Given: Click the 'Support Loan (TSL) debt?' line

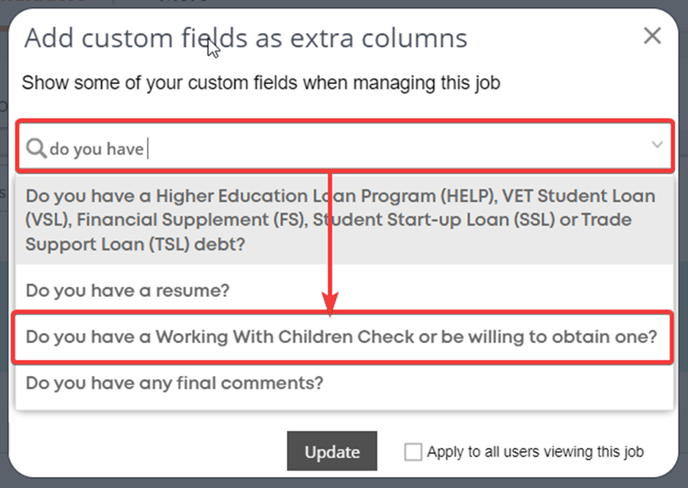Looking at the screenshot, I should click(x=135, y=244).
